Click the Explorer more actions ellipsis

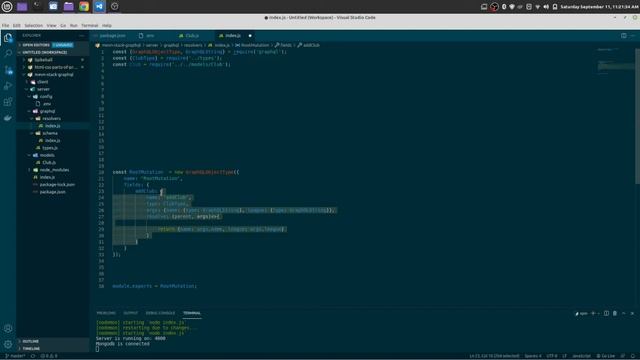82,36
